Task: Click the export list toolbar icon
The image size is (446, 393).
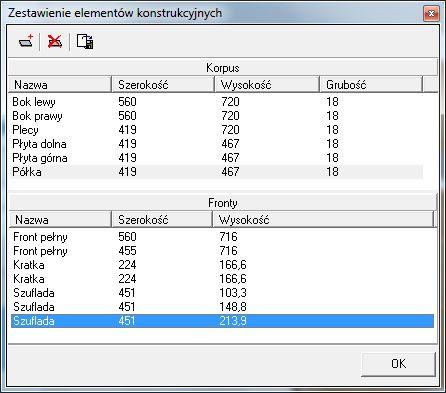Action: click(x=85, y=42)
